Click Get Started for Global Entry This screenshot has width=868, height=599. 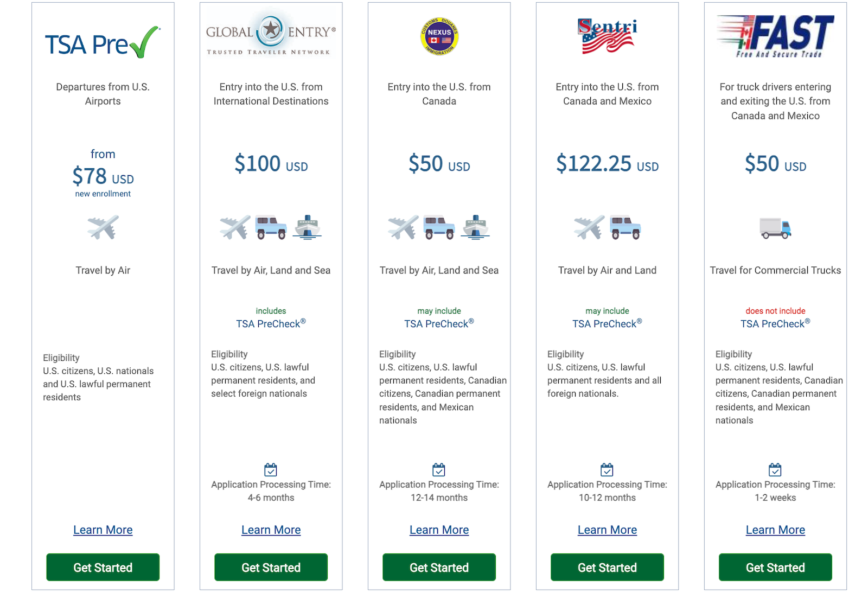(271, 568)
